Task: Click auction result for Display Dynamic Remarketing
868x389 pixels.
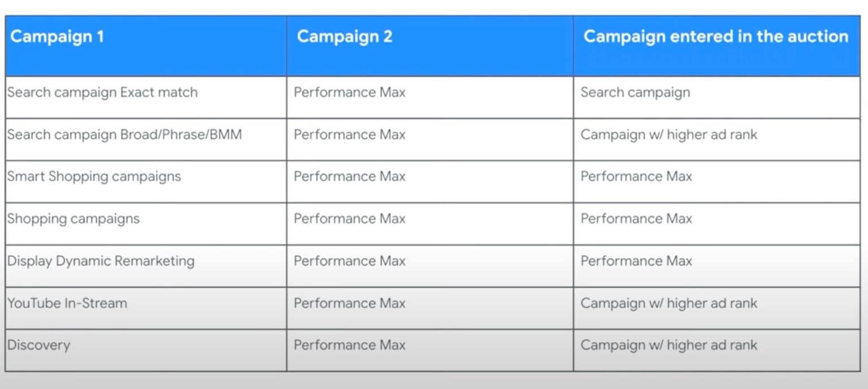Action: (636, 261)
